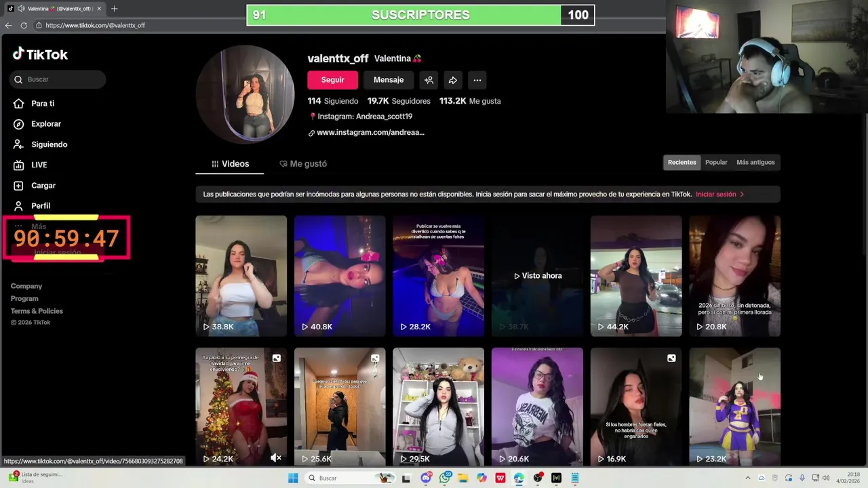Open the LIVE section

(x=31, y=165)
